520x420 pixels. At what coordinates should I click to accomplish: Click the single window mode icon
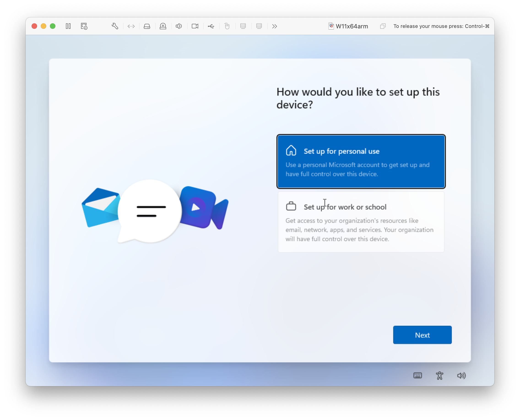tap(382, 26)
